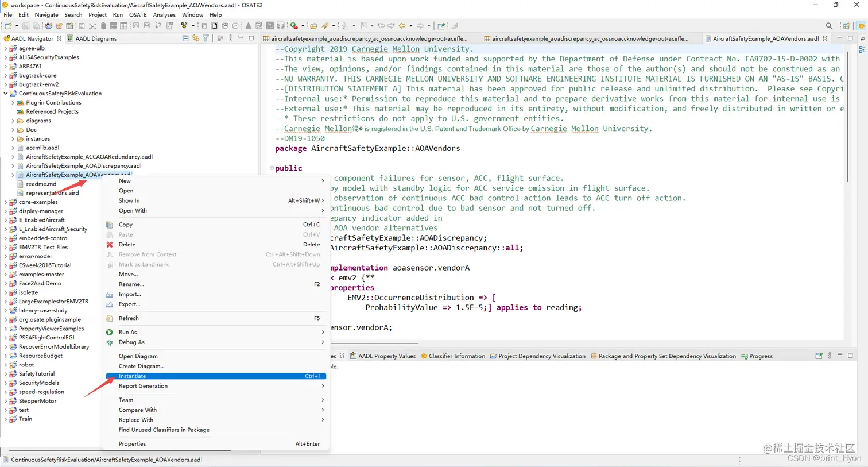The image size is (868, 467).
Task: Close the AADL Navigator view tab
Action: [x=59, y=38]
